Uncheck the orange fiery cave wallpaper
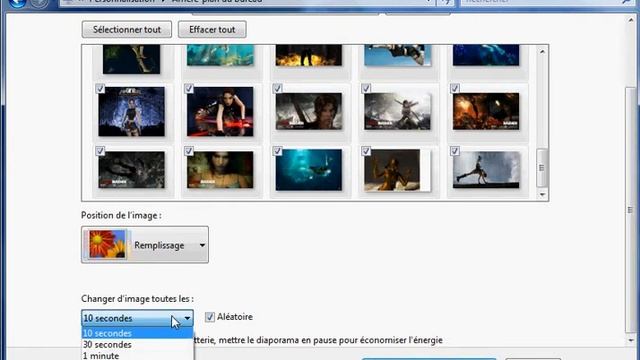This screenshot has width=640, height=360. pyautogui.click(x=455, y=89)
